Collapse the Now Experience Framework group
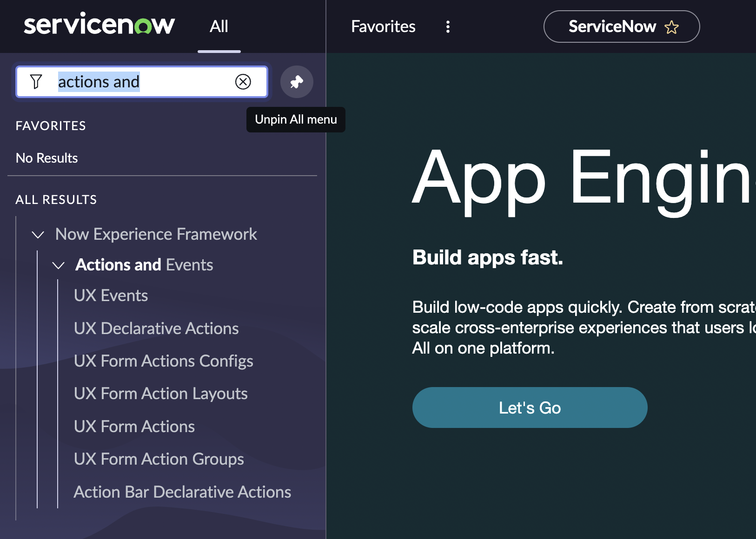The height and width of the screenshot is (539, 756). [x=38, y=235]
